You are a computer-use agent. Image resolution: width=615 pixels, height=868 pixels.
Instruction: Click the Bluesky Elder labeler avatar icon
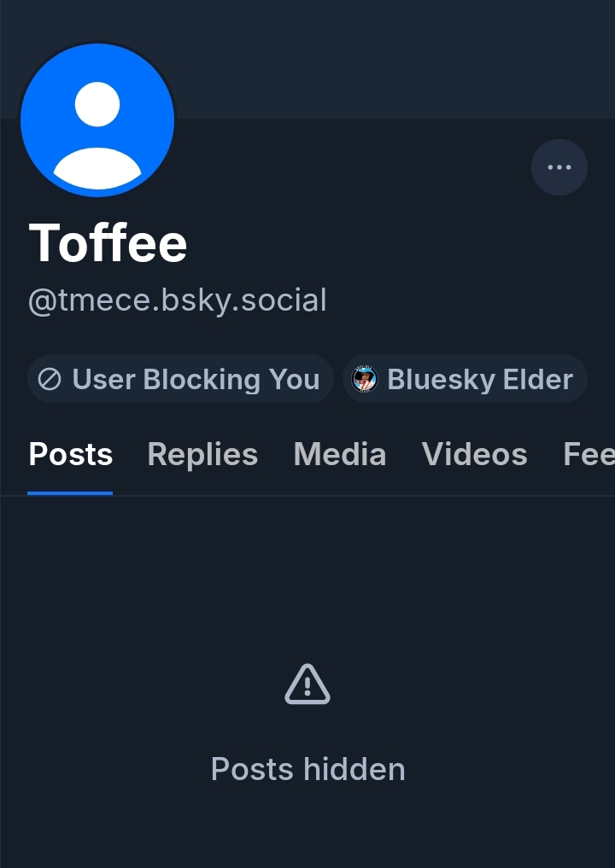[365, 379]
